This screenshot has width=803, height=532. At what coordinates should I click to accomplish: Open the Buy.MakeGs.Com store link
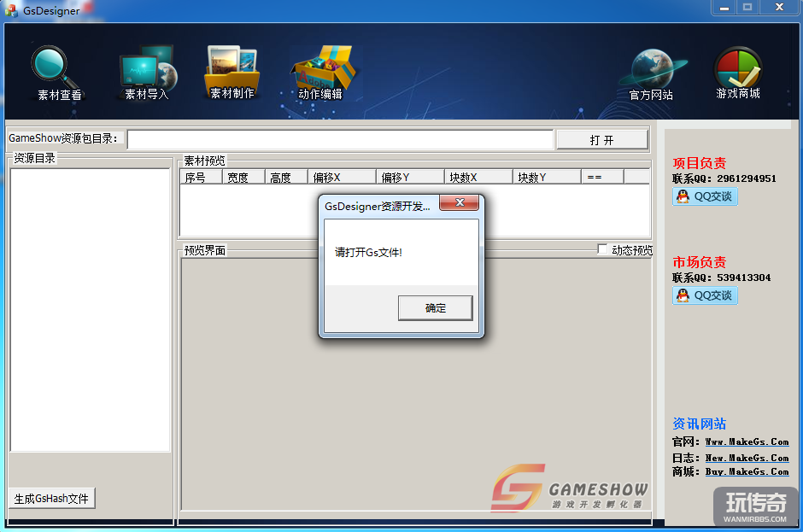click(x=747, y=471)
